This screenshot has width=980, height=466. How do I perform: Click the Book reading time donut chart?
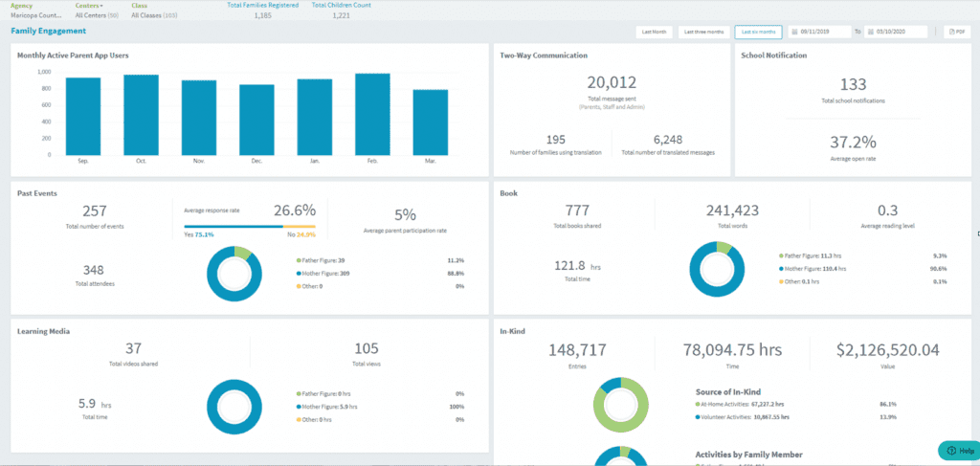[718, 269]
